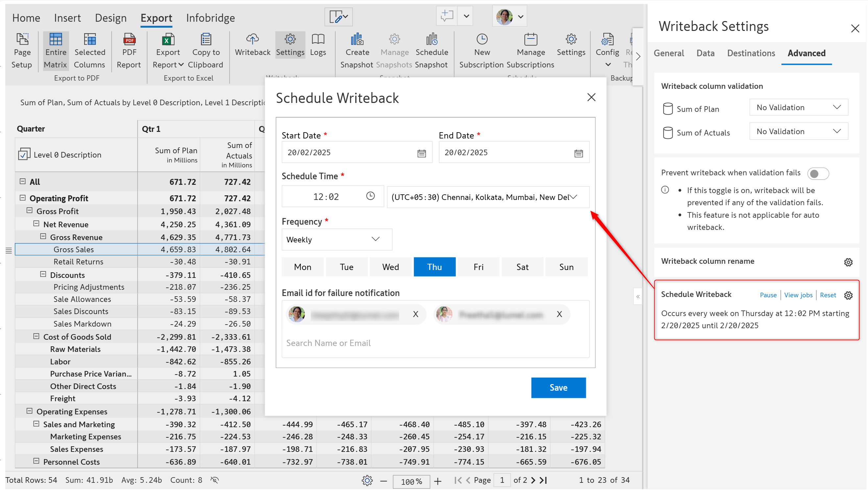Click the Save button
Screen dimensions: 868x491
pos(558,388)
